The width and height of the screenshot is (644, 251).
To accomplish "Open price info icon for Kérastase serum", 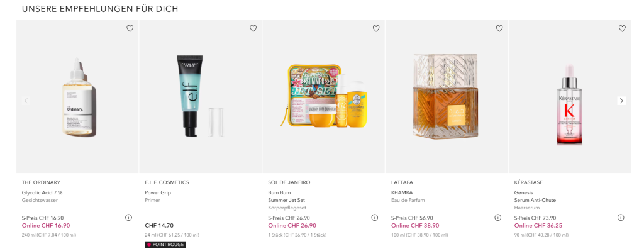I will pos(621,217).
